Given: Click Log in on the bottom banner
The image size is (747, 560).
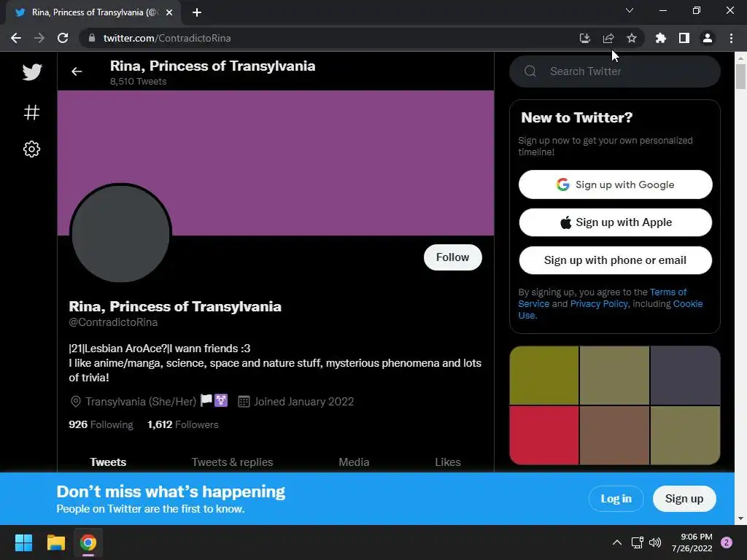Looking at the screenshot, I should coord(616,499).
